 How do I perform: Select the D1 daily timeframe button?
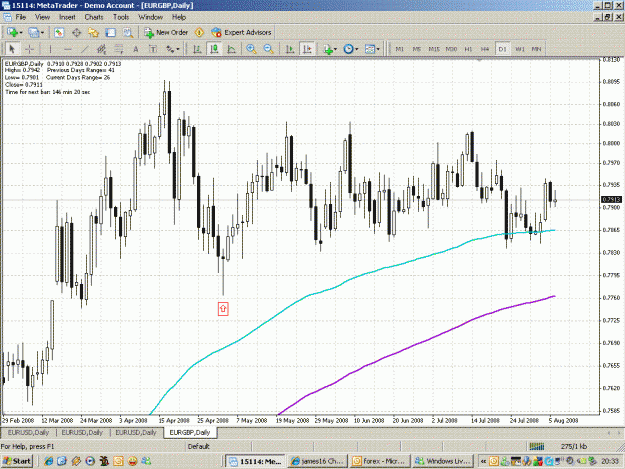coord(502,49)
